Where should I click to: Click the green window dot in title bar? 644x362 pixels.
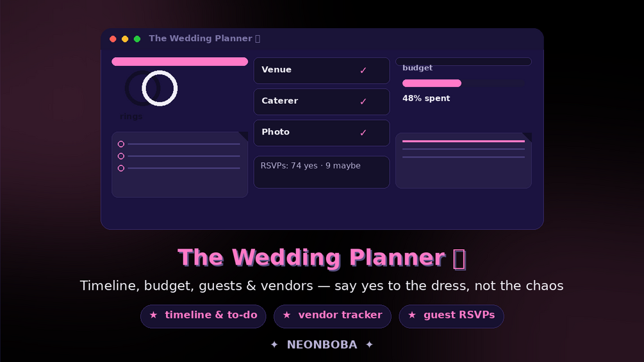point(137,39)
